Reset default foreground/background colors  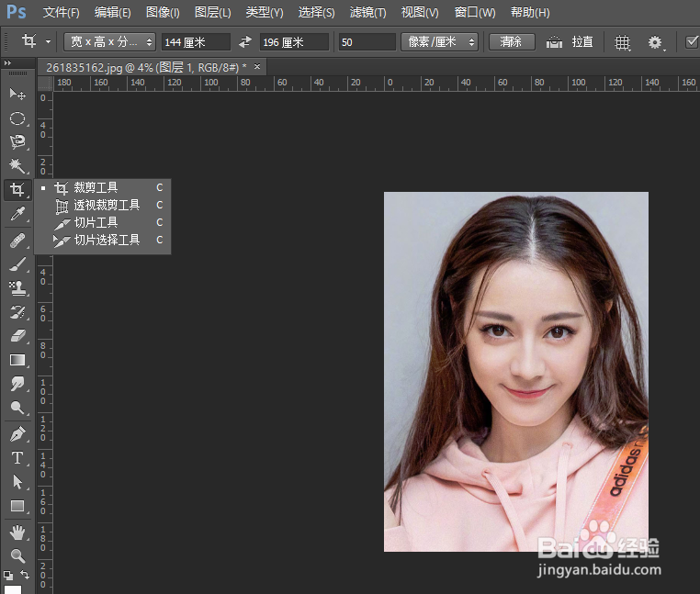(8, 576)
